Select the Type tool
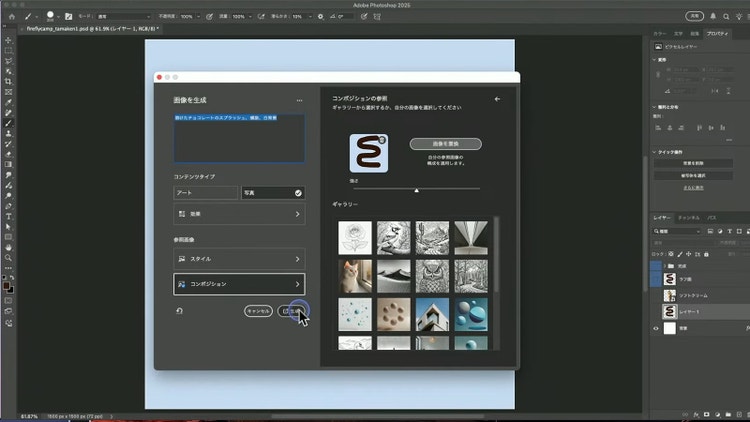This screenshot has width=750, height=422. [x=8, y=217]
